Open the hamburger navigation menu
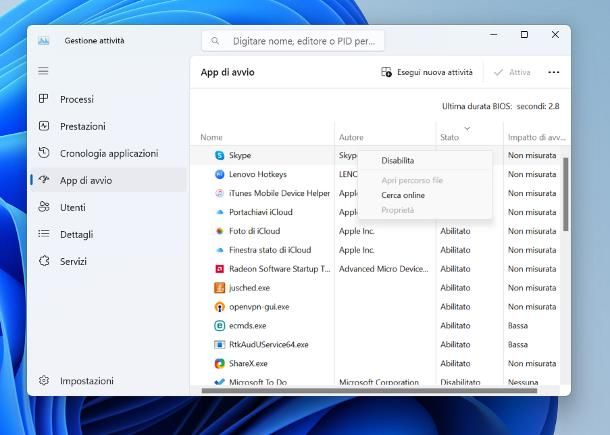610x435 pixels. coord(43,71)
